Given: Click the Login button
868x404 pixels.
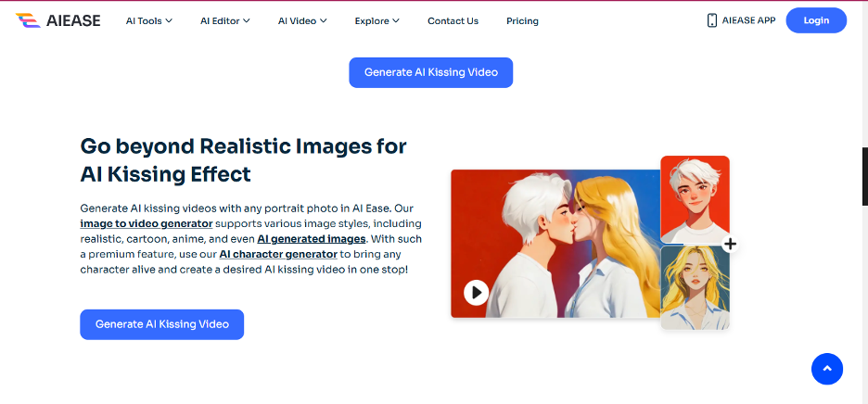Looking at the screenshot, I should [816, 20].
